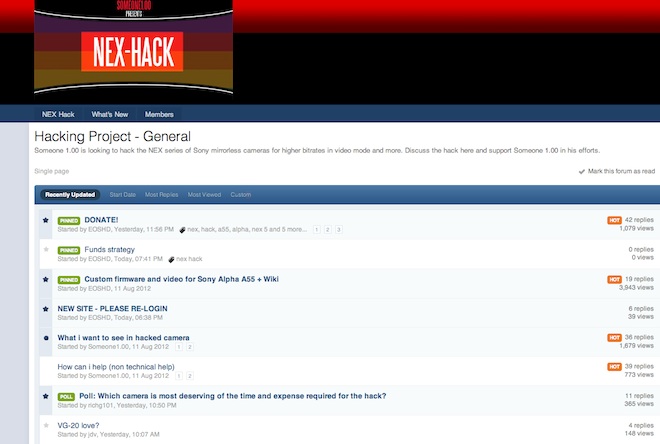Open the Poll: Which camera is most deserving topic
The width and height of the screenshot is (660, 444).
(233, 396)
